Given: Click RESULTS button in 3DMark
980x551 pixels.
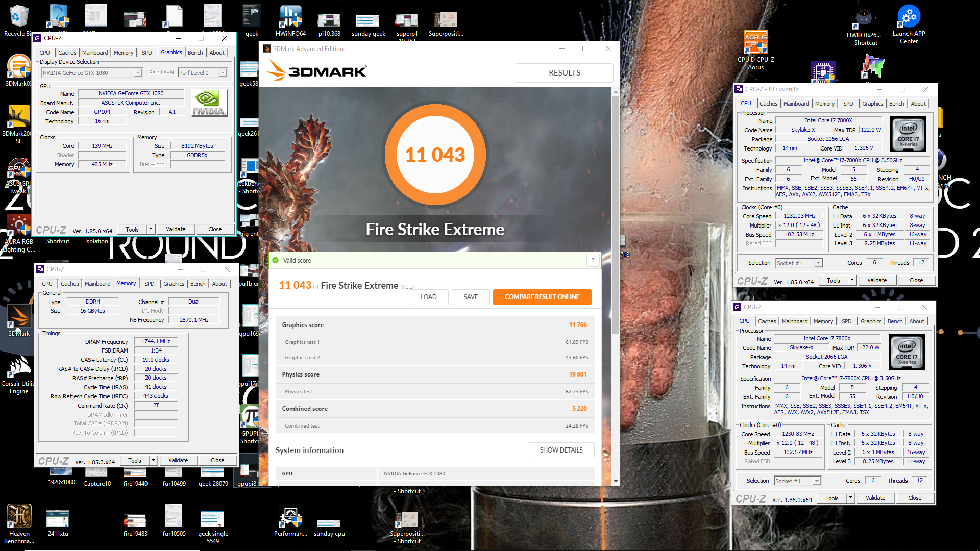Looking at the screenshot, I should click(x=564, y=73).
